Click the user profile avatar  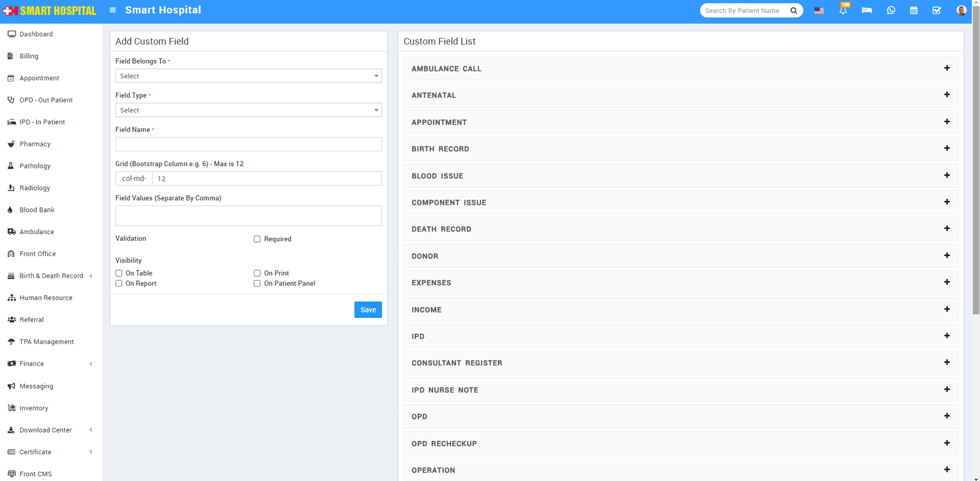(961, 10)
